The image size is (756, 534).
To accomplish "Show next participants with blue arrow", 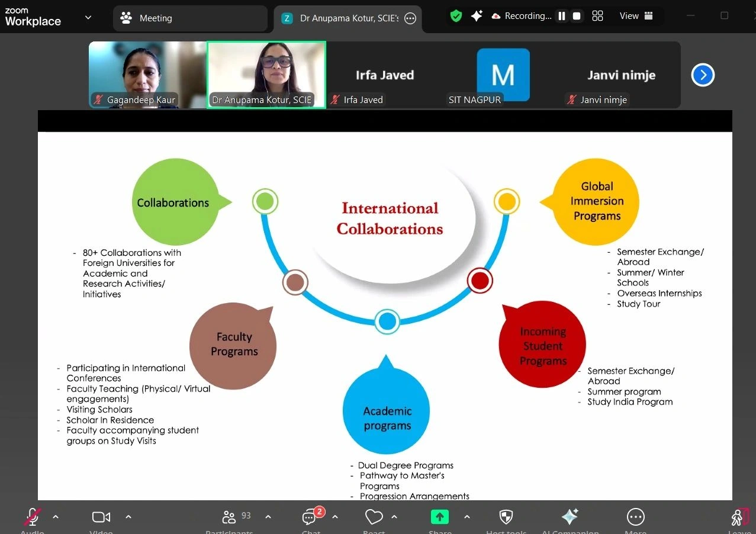I will (x=703, y=75).
